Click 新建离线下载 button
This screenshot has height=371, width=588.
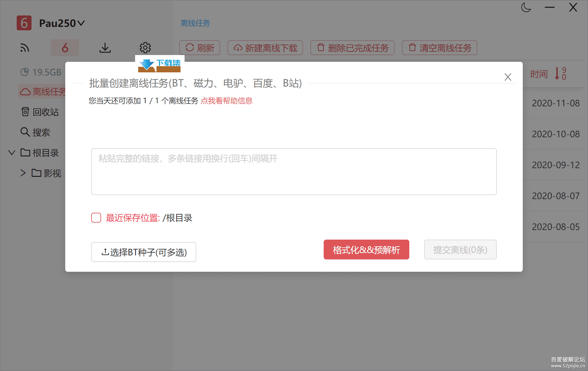pyautogui.click(x=265, y=48)
